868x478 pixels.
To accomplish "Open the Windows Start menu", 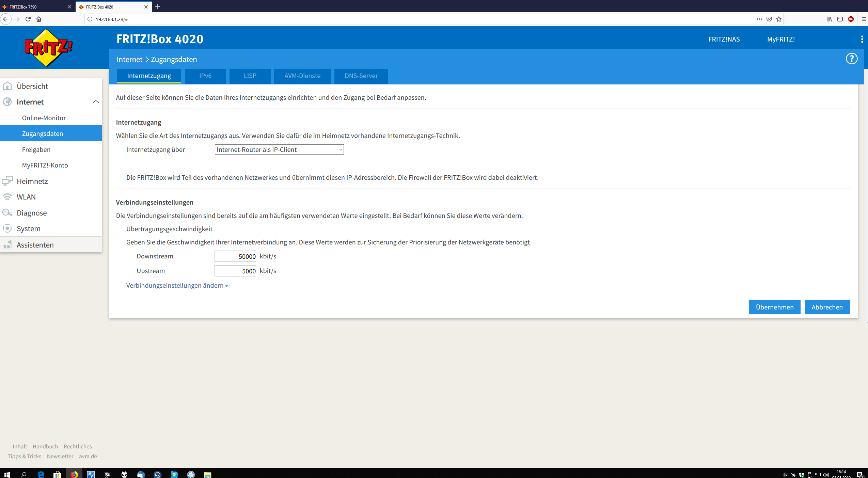I will point(7,474).
